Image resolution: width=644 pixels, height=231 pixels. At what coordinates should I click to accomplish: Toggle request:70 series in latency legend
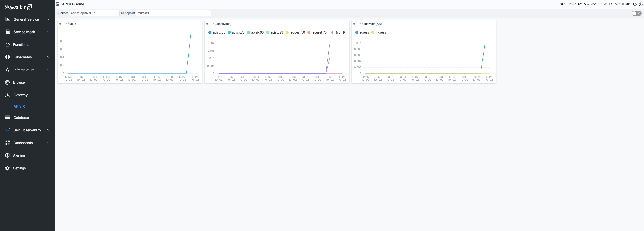click(x=317, y=32)
